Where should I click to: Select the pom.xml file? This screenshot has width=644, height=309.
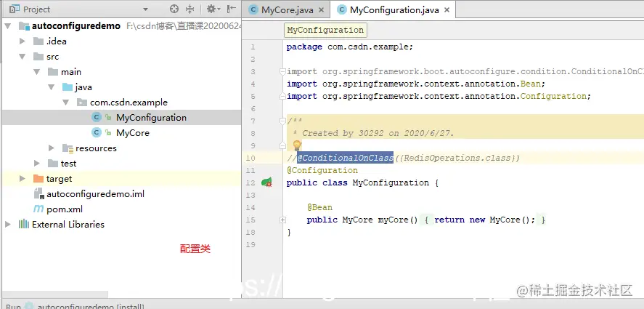click(x=65, y=209)
